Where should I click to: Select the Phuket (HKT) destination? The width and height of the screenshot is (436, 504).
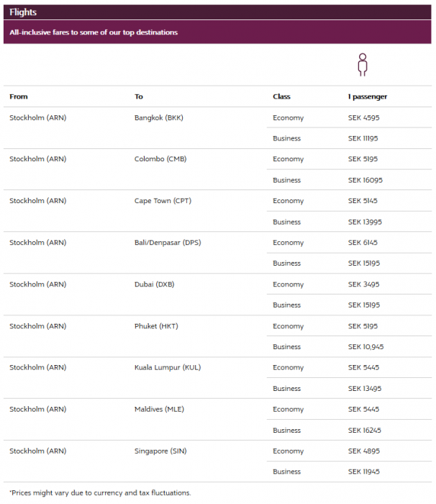coord(156,326)
